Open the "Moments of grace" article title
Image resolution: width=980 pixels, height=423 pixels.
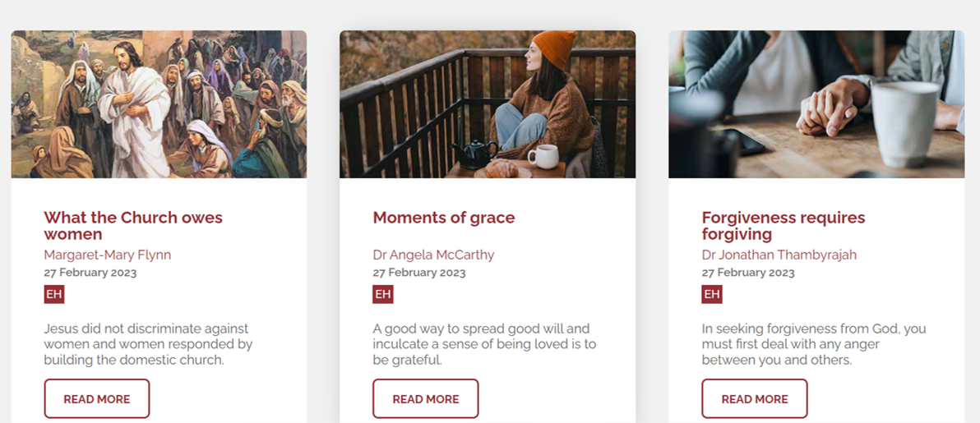point(444,218)
